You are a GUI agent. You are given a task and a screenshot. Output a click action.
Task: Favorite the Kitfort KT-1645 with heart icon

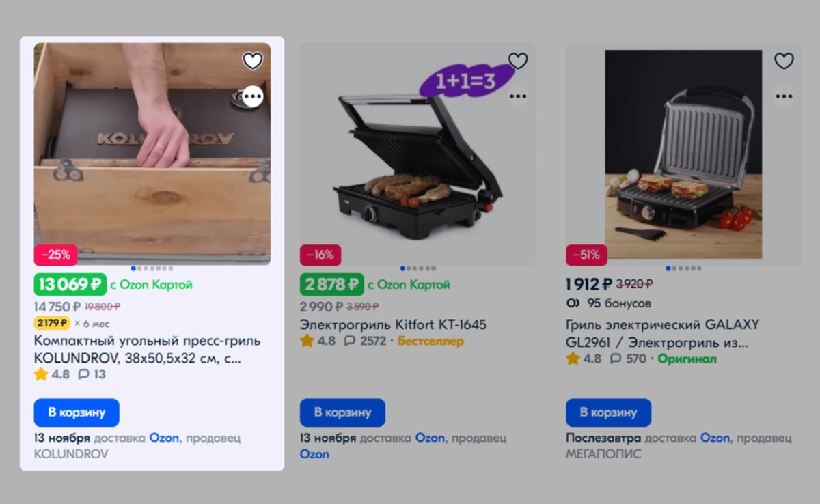tap(518, 61)
